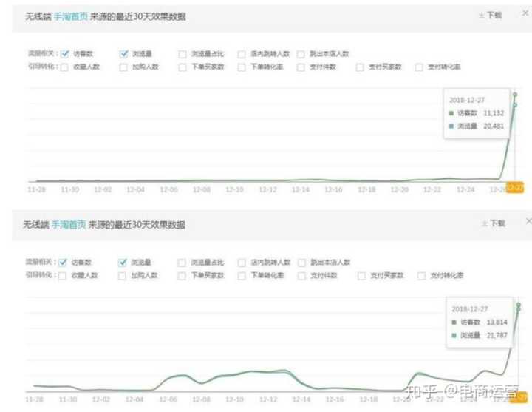Check 店内跳转人数 in the bottom panel
The height and width of the screenshot is (412, 532).
[x=242, y=263]
